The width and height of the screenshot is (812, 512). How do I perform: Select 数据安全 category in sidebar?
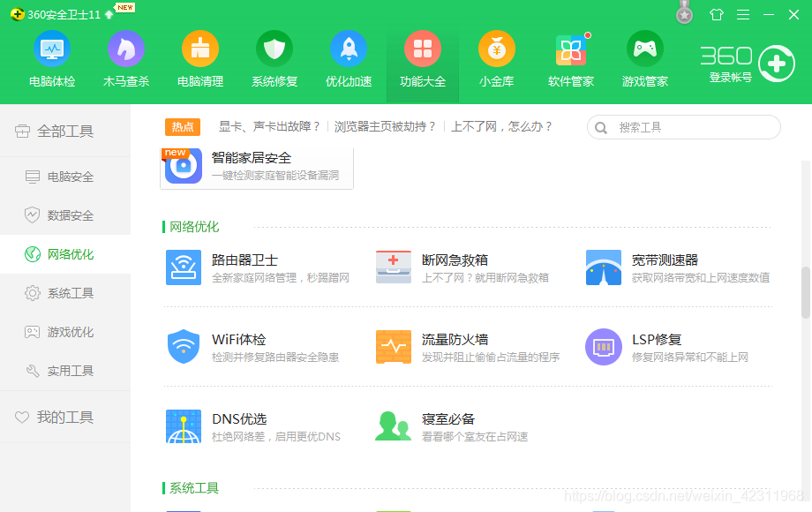[x=65, y=215]
